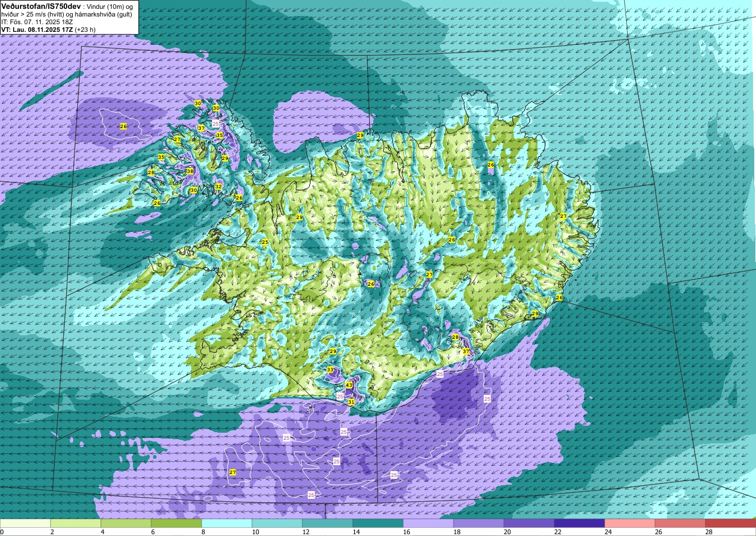
Task: Pick the dark red 28+ legend swatch
Action: tap(731, 523)
